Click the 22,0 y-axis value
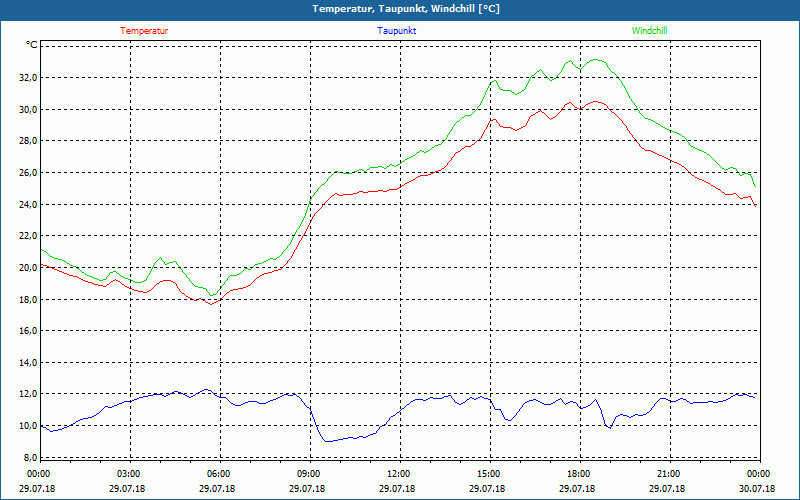 pyautogui.click(x=28, y=236)
